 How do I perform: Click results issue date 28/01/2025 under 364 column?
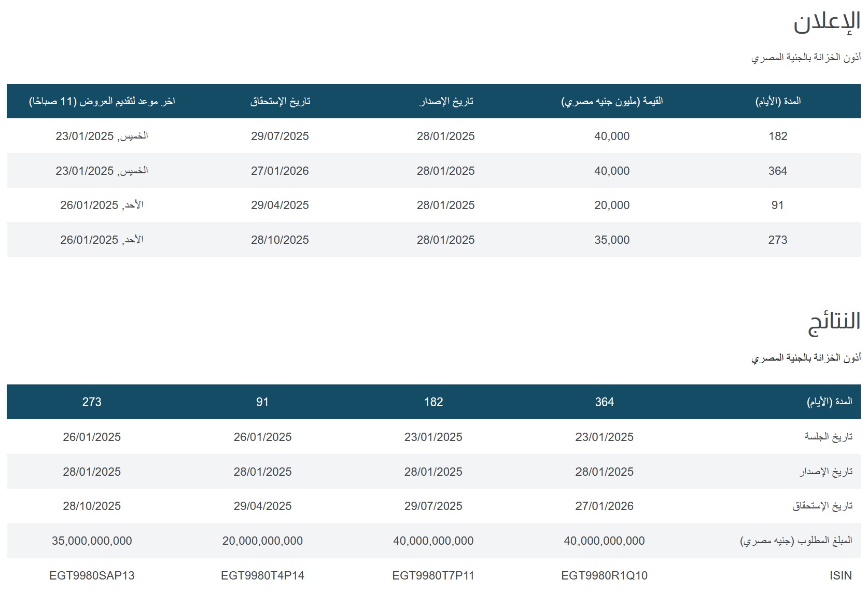point(605,472)
